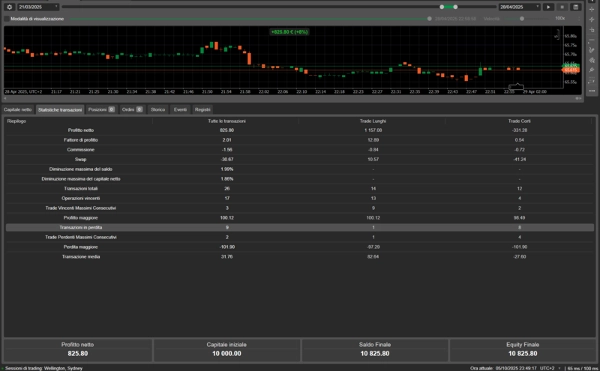
Task: Select highlighted Transazioni in perdita row label
Action: tap(80, 227)
